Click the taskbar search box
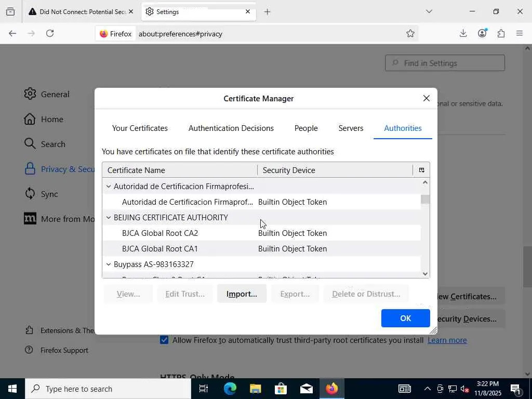Viewport: 532px width, 399px height. click(x=108, y=389)
